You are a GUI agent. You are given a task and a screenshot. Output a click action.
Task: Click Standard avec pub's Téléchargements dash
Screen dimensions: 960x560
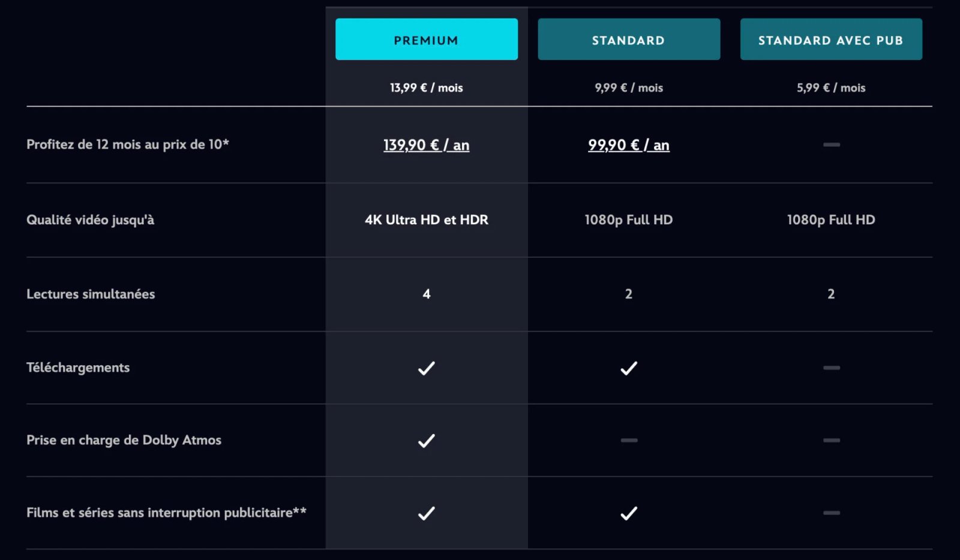[831, 368]
